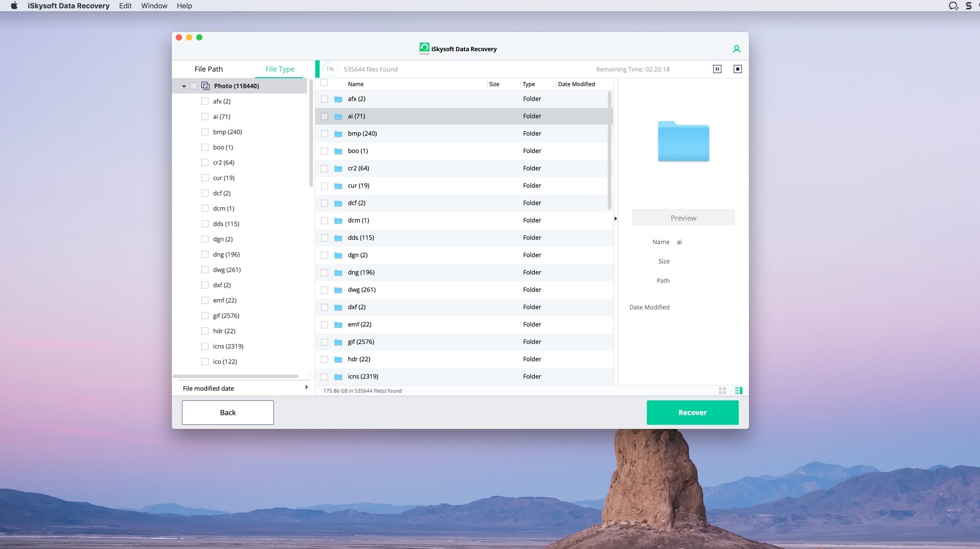Click the left tree vertical scrollbar
This screenshot has width=980, height=549.
(311, 133)
